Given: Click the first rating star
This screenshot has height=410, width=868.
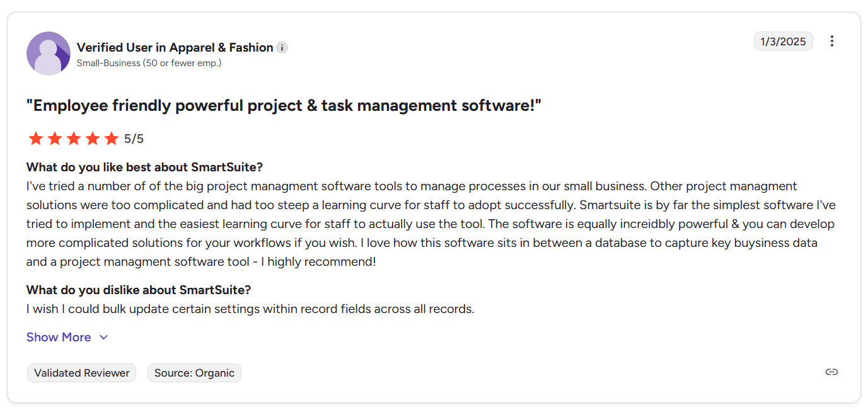Looking at the screenshot, I should pos(36,139).
